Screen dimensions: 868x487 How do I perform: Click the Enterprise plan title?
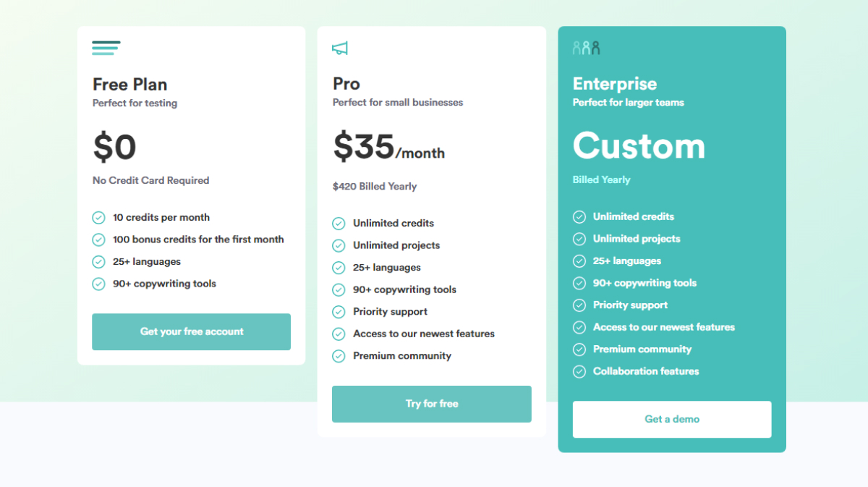(x=615, y=84)
